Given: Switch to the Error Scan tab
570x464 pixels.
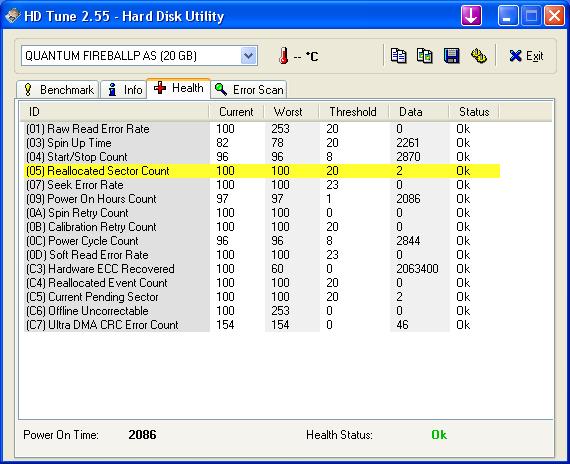Looking at the screenshot, I should pos(249,89).
